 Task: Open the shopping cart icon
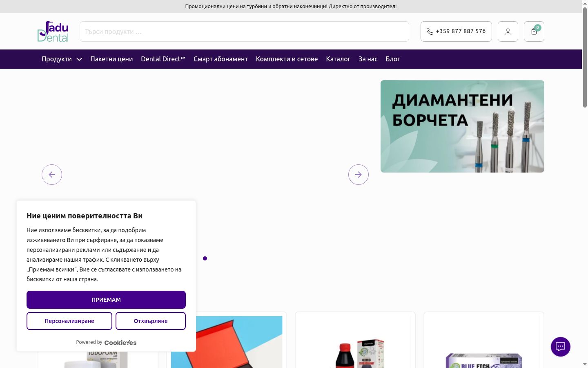534,31
